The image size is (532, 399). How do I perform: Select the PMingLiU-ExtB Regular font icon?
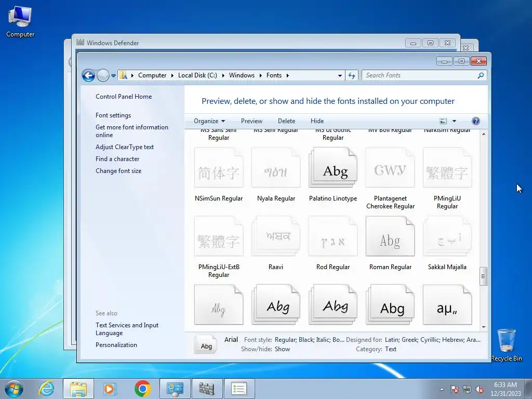coord(219,236)
